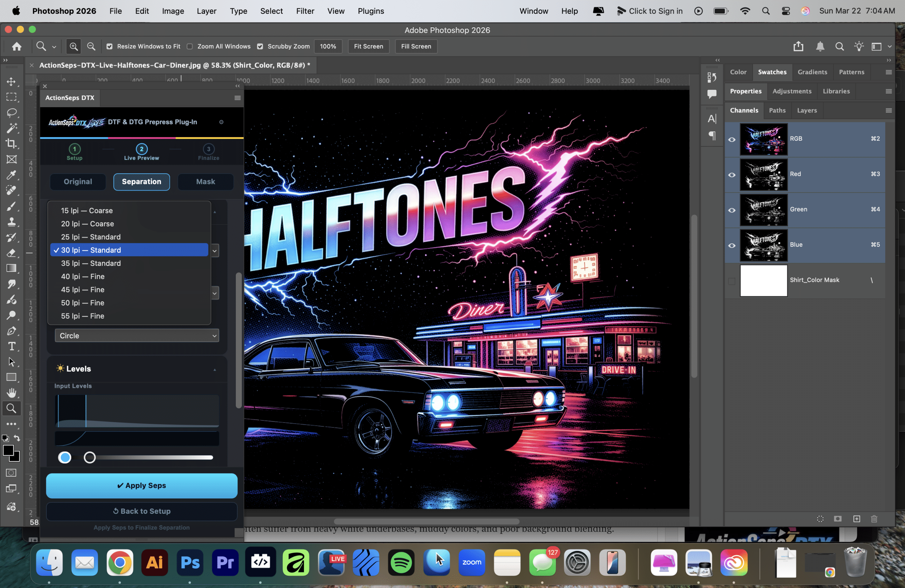Select the Horizontal Type tool

point(11,346)
